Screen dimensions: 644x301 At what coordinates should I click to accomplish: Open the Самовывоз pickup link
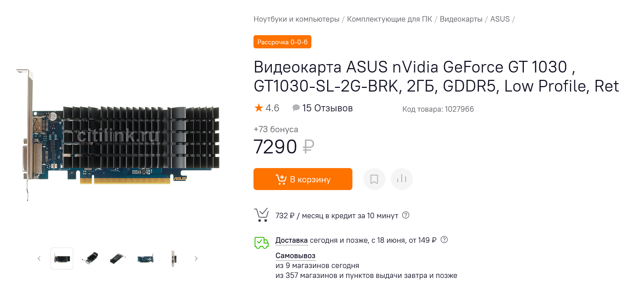click(x=295, y=256)
